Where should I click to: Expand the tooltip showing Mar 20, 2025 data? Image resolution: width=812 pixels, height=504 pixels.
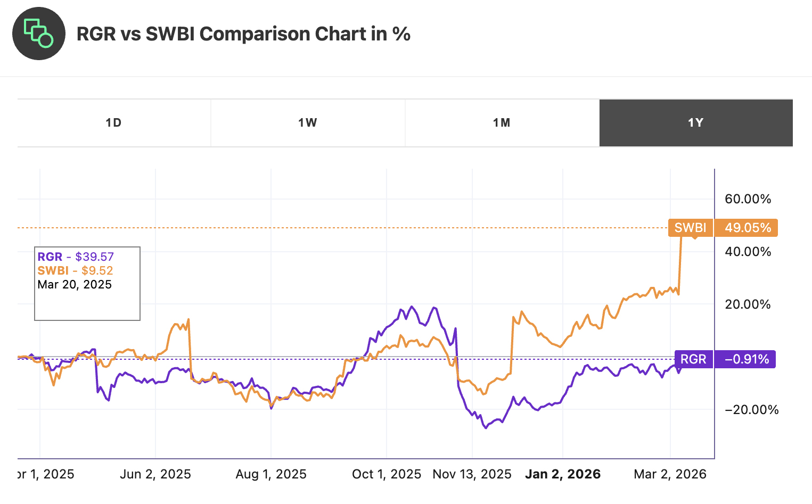(x=87, y=283)
